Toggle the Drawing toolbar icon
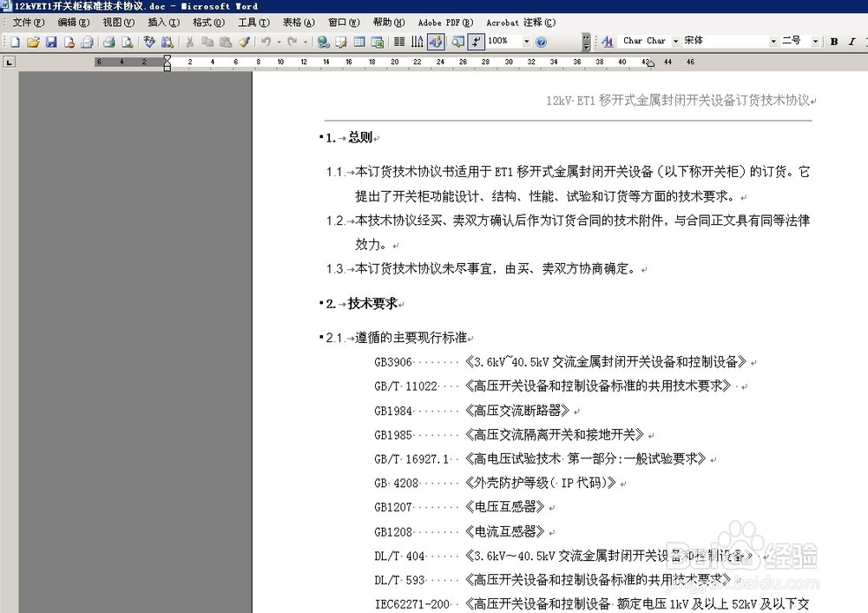This screenshot has height=613, width=868. [436, 42]
